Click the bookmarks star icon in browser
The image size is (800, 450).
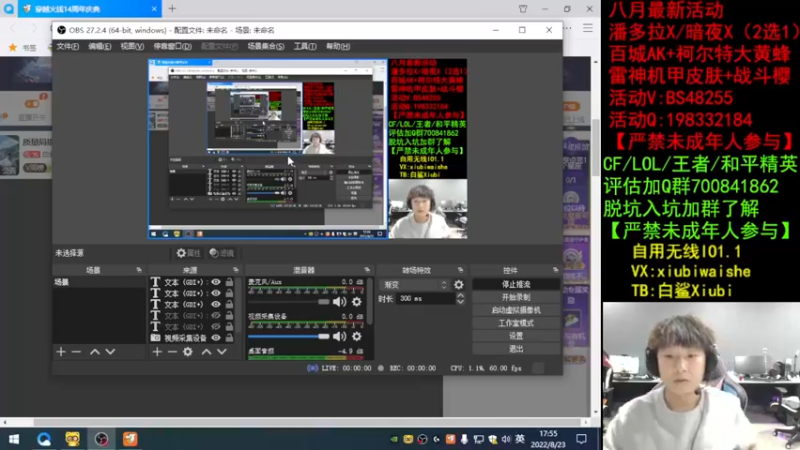(13, 47)
